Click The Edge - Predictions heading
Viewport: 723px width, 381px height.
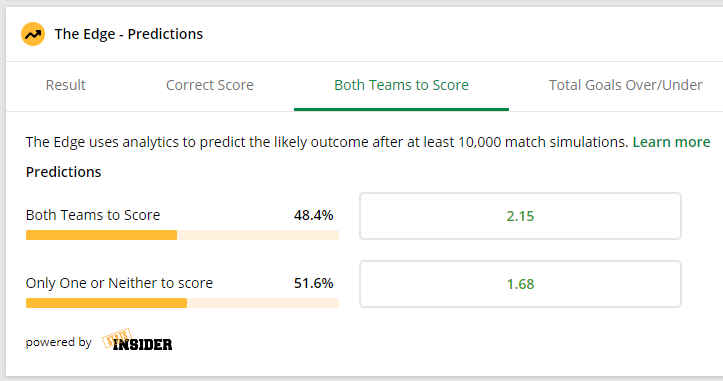129,34
